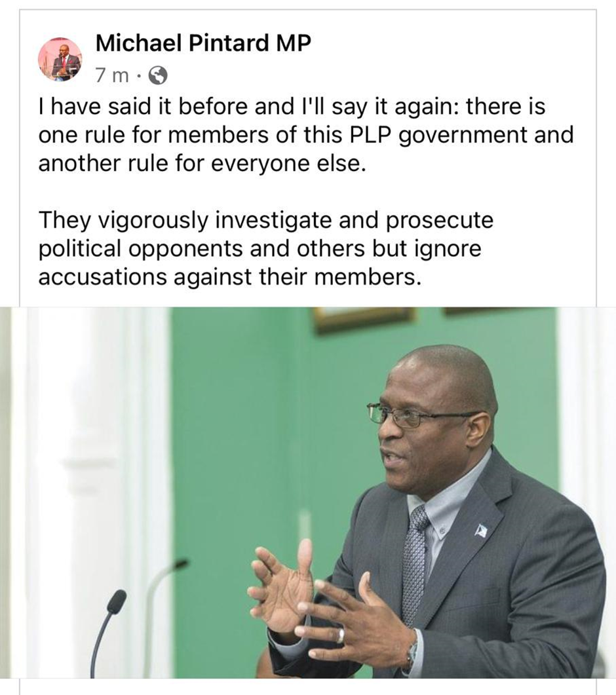Screen dimensions: 616x695
Task: Open the post via the 7 m timestamp
Action: point(112,76)
